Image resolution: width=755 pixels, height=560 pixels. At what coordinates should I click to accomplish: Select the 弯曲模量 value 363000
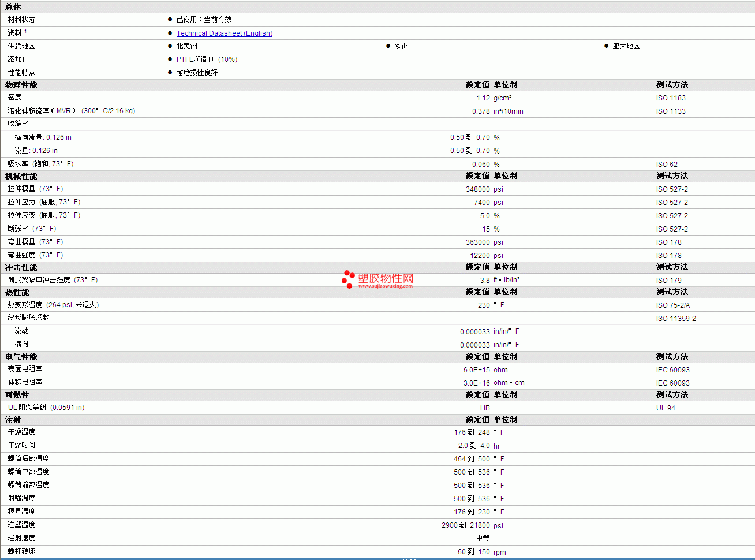coord(478,242)
